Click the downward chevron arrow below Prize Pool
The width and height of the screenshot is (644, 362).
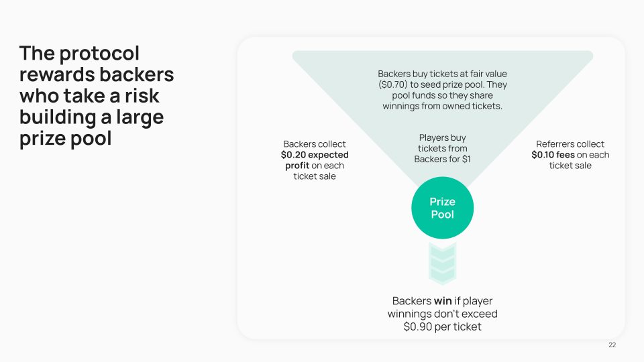coord(442,263)
